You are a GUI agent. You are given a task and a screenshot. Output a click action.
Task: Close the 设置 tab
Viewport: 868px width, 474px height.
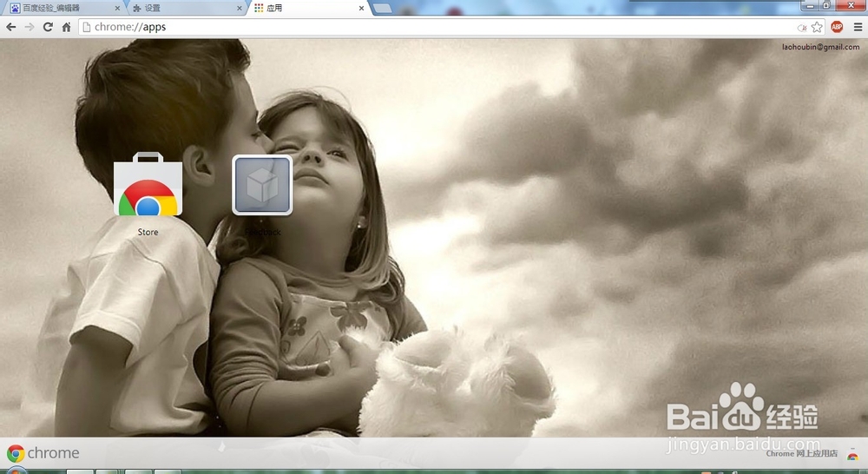pos(240,9)
